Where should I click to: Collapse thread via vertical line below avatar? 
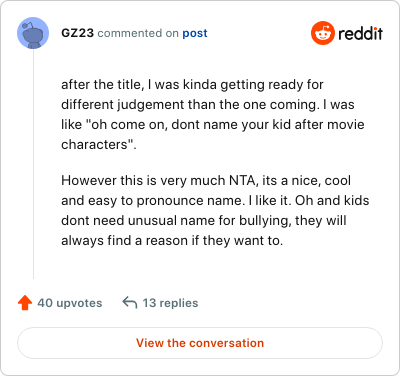point(33,164)
